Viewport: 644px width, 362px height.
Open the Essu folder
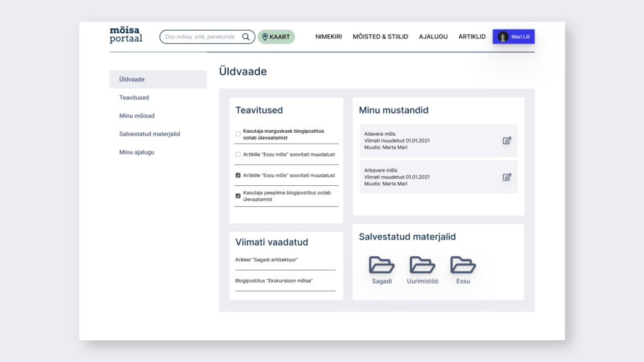[463, 265]
